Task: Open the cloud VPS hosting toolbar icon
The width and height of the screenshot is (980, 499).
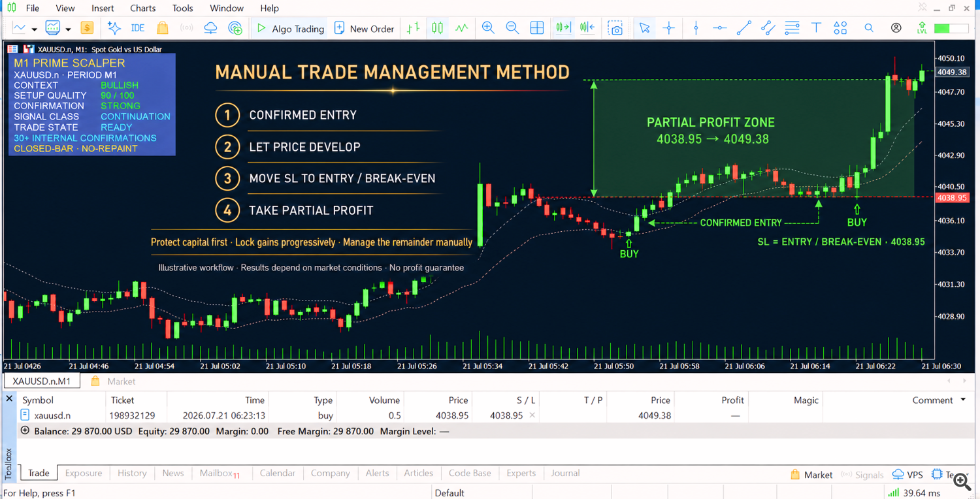Action: pyautogui.click(x=210, y=28)
